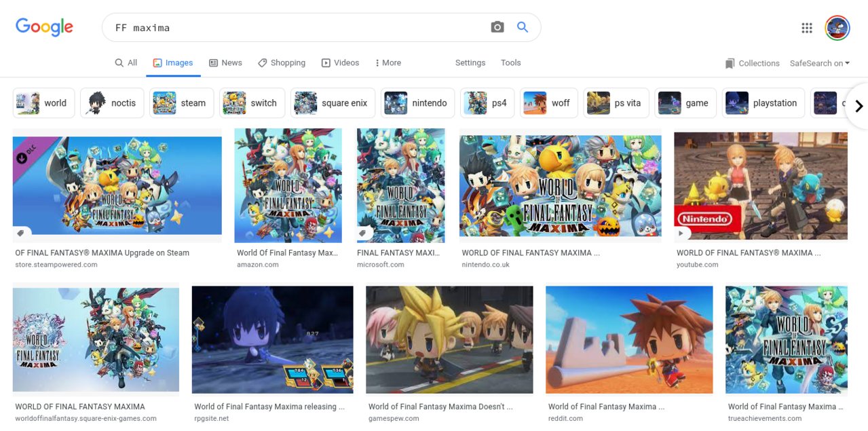Open the youtube.com Nintendo video thumbnail
Viewport: 868px width, 431px height.
tap(761, 185)
